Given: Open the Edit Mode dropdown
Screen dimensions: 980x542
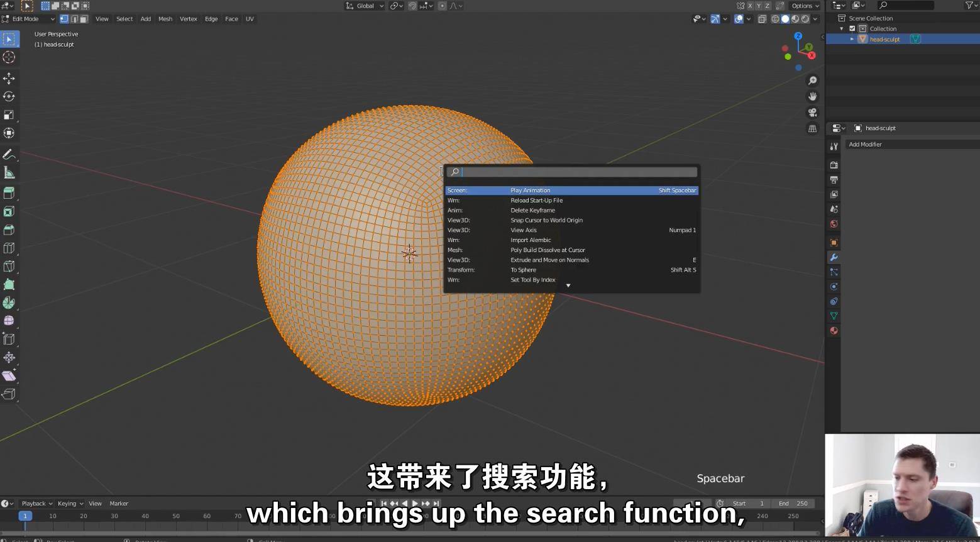Looking at the screenshot, I should (x=28, y=19).
